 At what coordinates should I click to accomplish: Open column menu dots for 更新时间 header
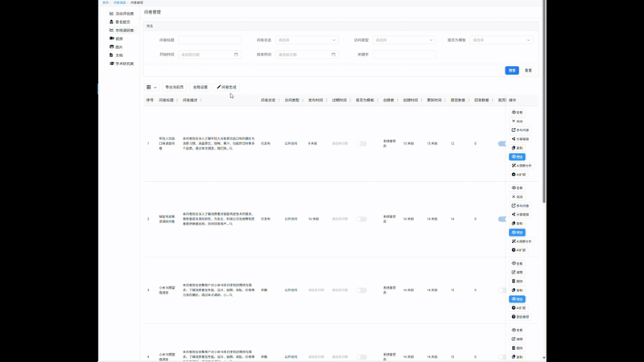(445, 100)
